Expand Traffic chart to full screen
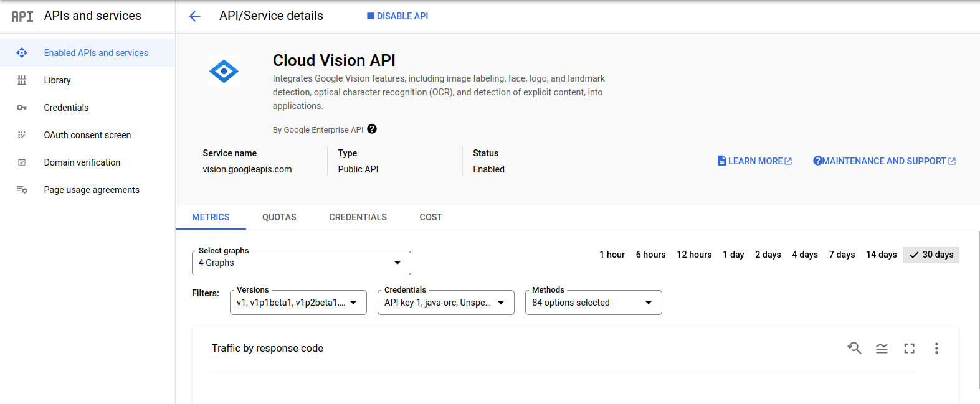This screenshot has width=980, height=404. click(909, 349)
